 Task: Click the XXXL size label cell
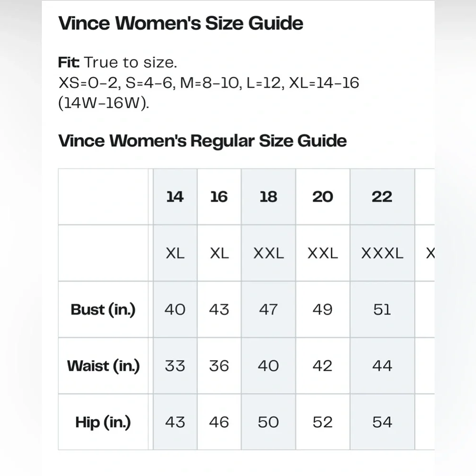point(382,253)
